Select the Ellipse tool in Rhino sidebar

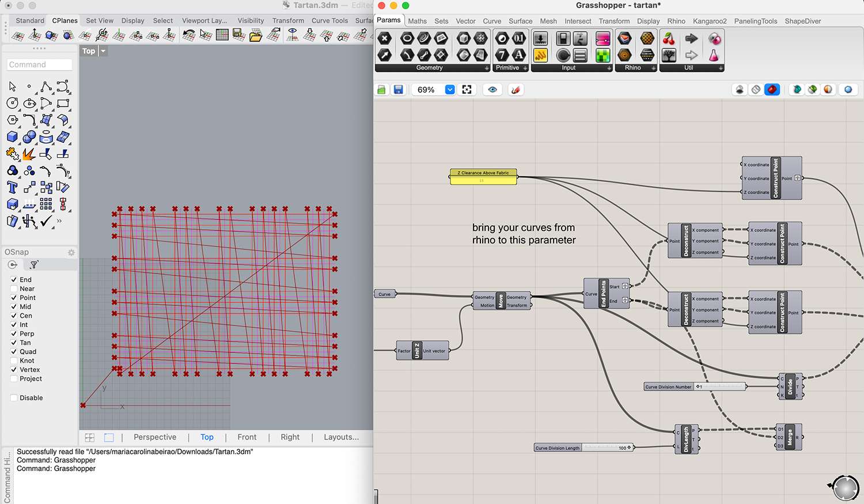[x=29, y=103]
